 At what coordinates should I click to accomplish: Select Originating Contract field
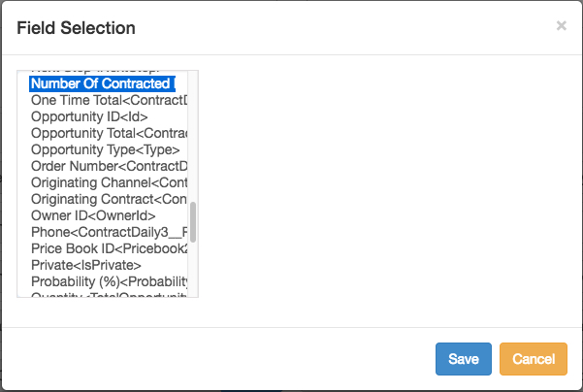coord(109,200)
